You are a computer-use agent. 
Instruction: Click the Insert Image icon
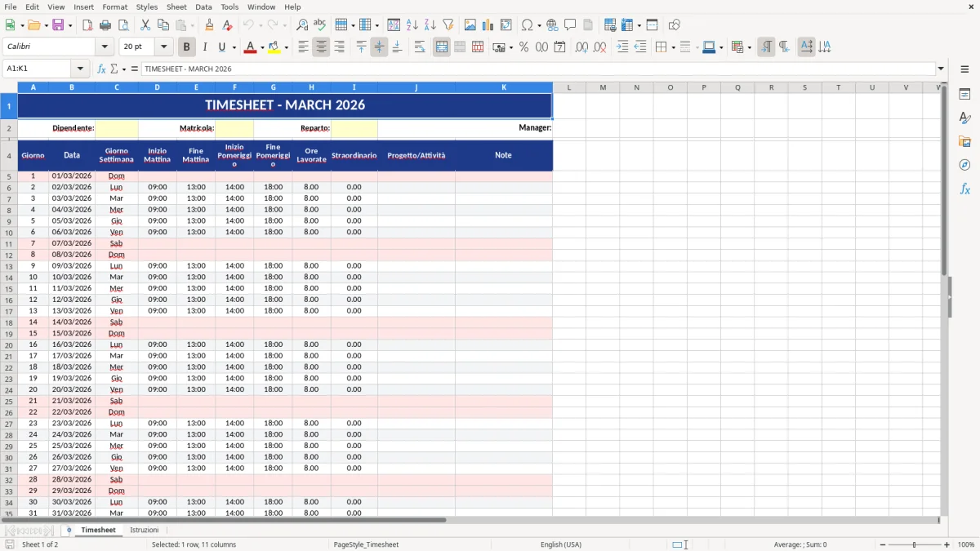(x=470, y=25)
